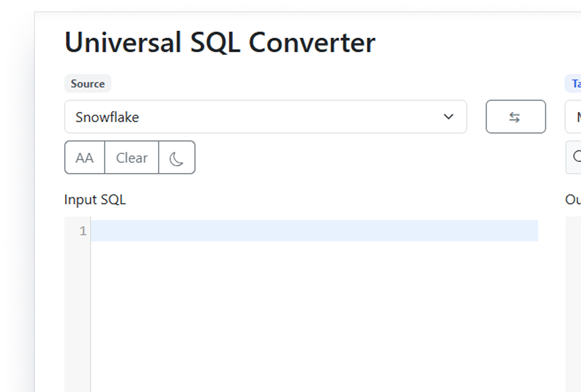
Task: Click the swap source and target arrows
Action: 515,117
